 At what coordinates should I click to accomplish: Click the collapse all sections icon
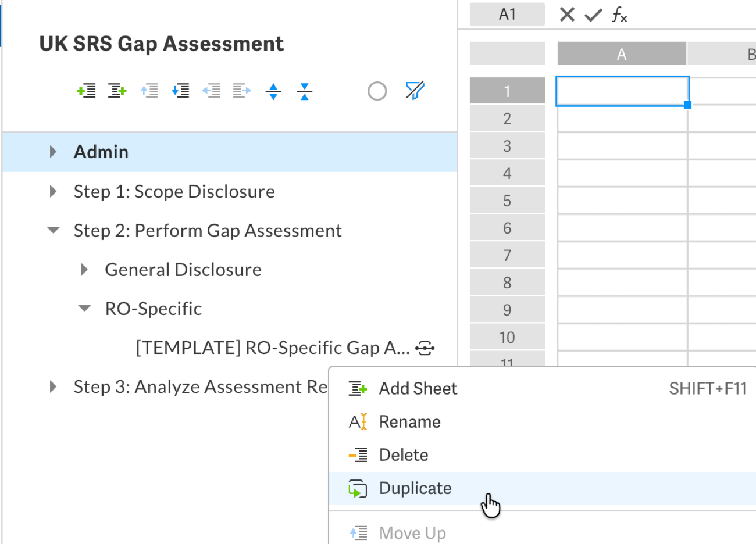tap(304, 91)
